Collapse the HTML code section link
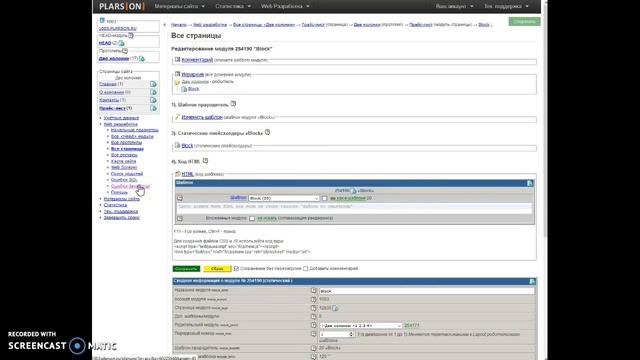Viewport: 640px width, 360px height. pyautogui.click(x=187, y=174)
